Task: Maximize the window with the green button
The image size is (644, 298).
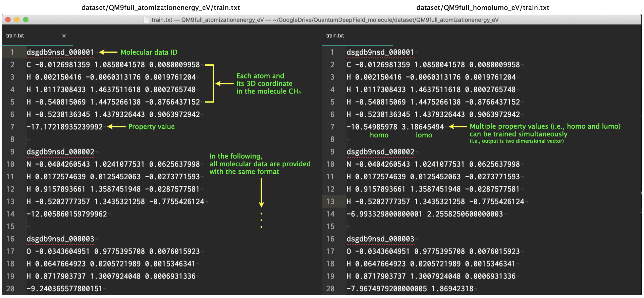Action: coord(25,20)
